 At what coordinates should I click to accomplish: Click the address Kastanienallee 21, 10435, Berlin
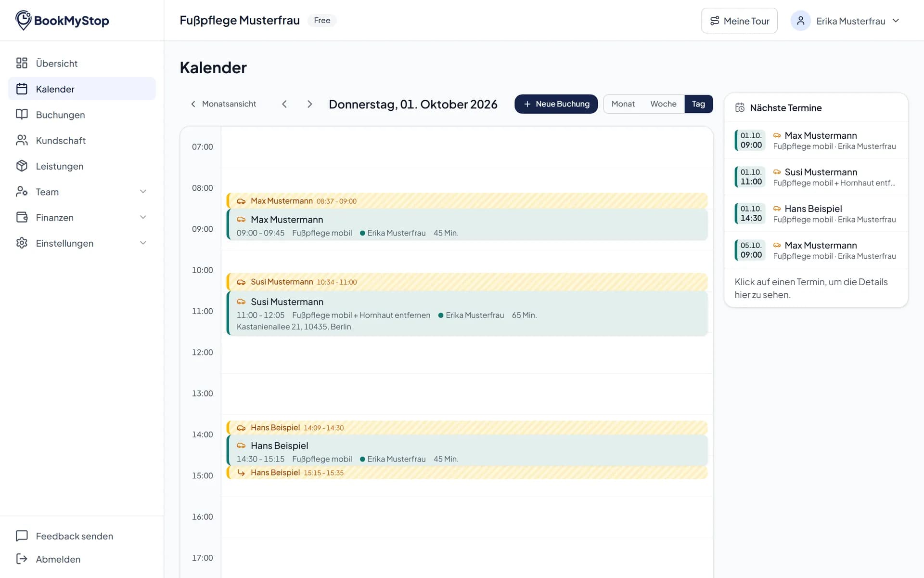[294, 327]
